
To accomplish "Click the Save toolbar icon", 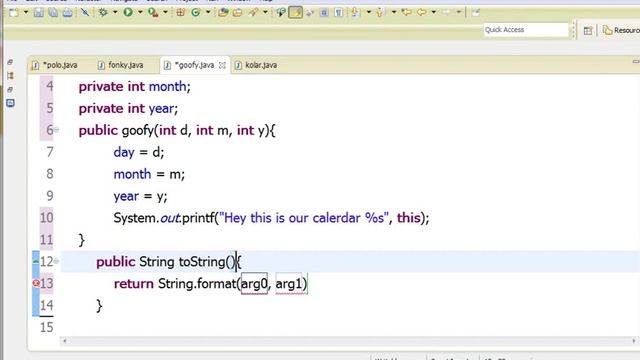I will (38, 13).
